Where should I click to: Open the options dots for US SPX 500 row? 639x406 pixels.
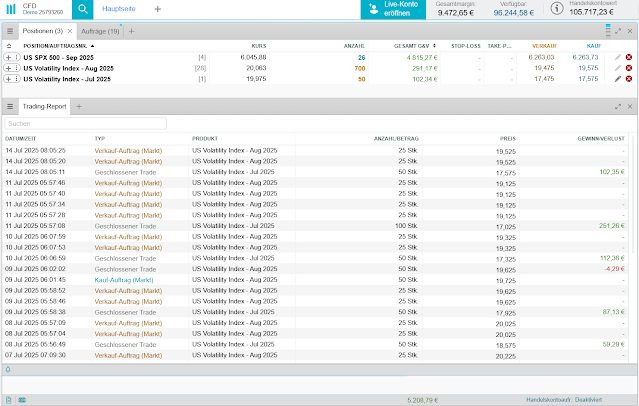tap(17, 57)
